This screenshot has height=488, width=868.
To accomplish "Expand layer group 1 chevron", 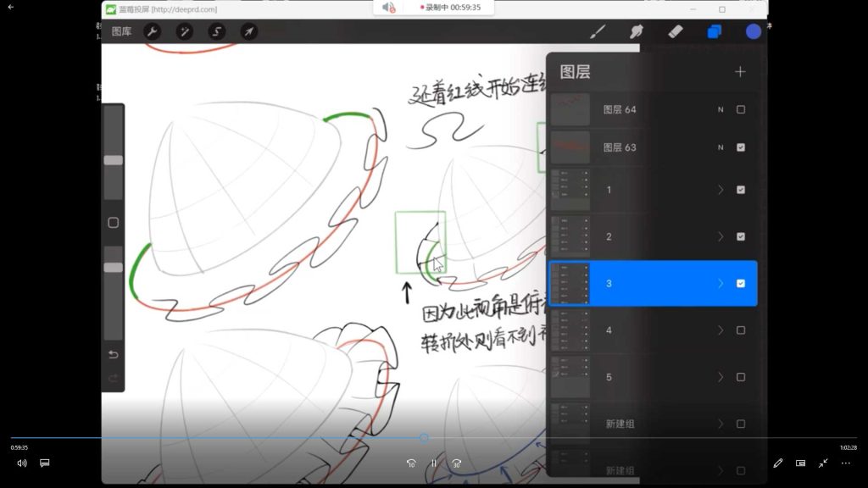I will [721, 190].
